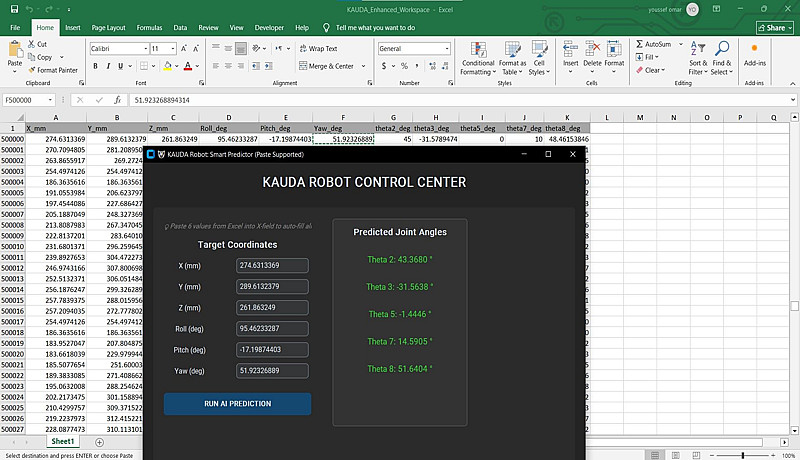Select the Sheet1 tab
The height and width of the screenshot is (460, 800).
click(x=63, y=441)
